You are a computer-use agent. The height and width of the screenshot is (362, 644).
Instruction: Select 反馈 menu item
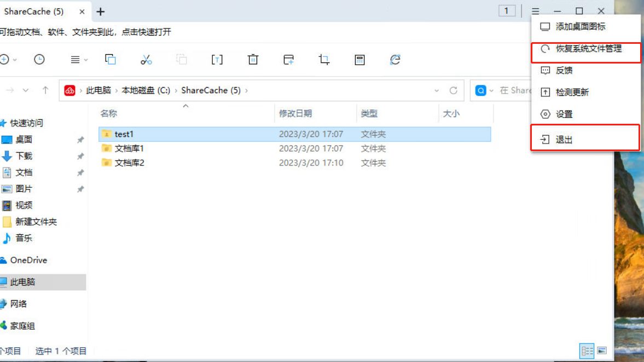pyautogui.click(x=585, y=70)
